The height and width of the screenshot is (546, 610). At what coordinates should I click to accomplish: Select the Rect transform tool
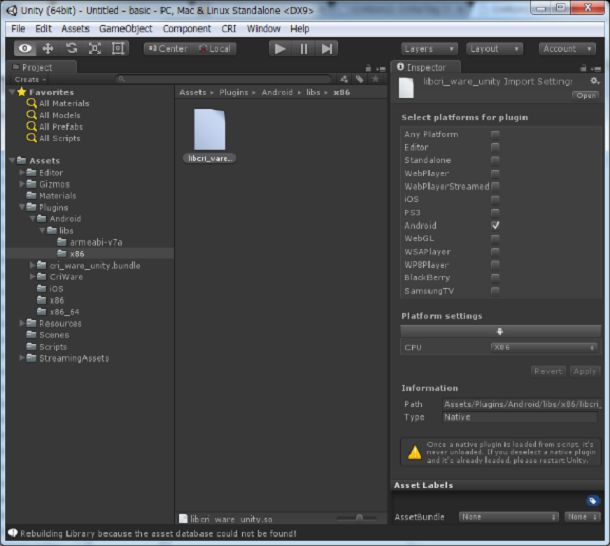click(x=118, y=48)
